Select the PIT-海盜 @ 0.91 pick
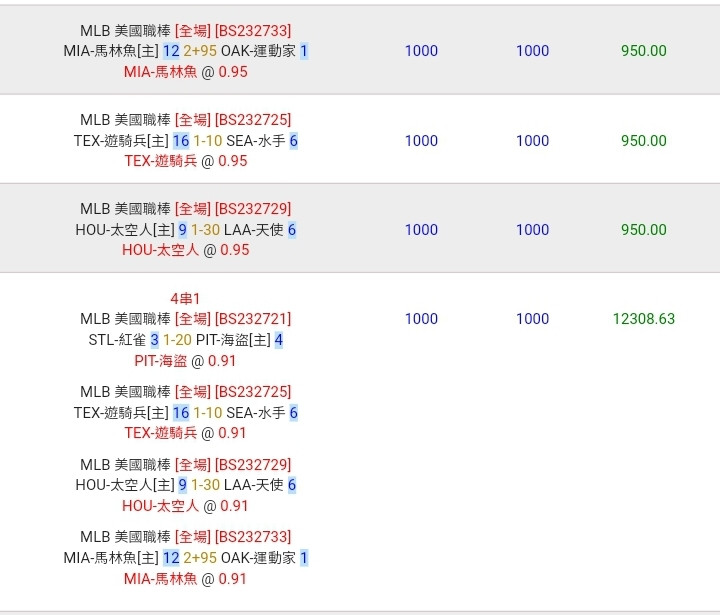The width and height of the screenshot is (720, 615). point(185,361)
